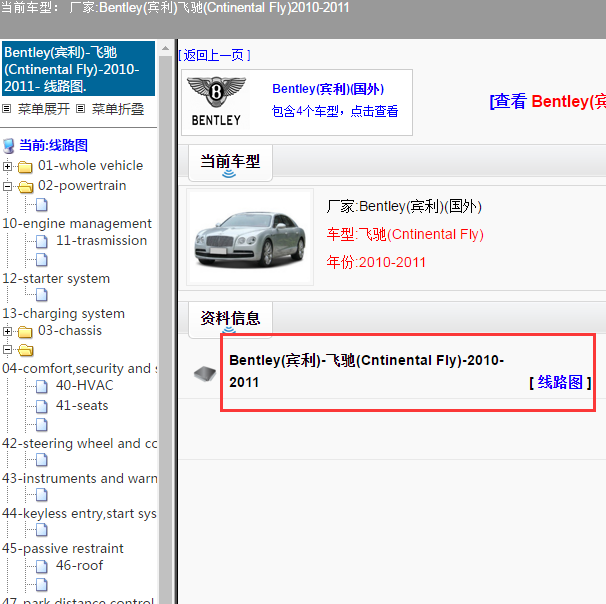This screenshot has height=604, width=606.
Task: Click the 02-powertrain open folder icon
Action: [x=26, y=187]
